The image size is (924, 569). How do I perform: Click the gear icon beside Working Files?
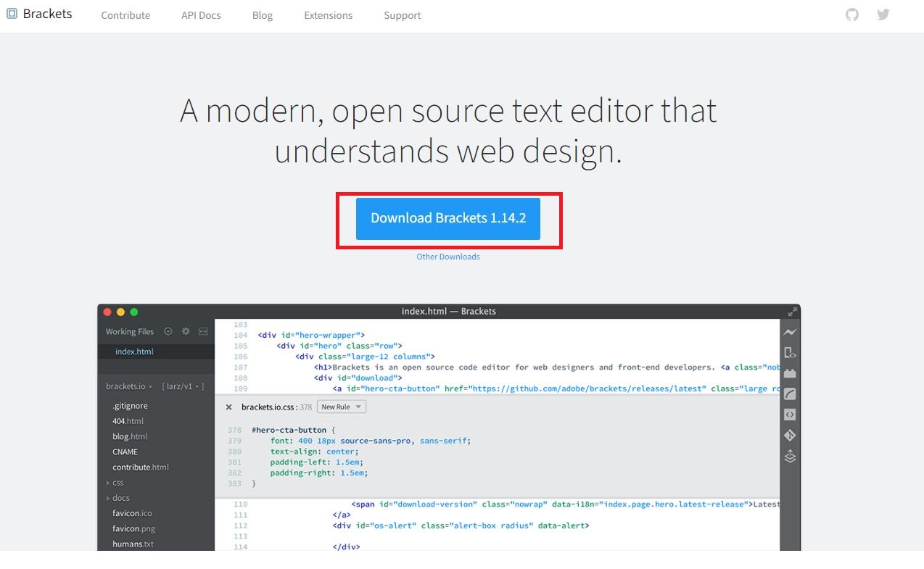tap(185, 331)
